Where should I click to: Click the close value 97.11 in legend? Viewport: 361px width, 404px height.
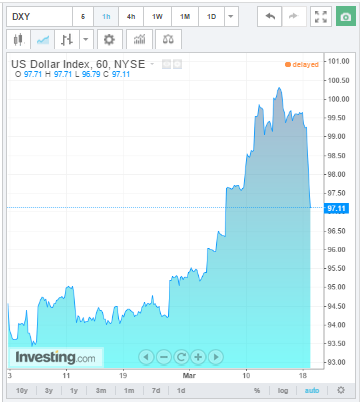point(121,74)
